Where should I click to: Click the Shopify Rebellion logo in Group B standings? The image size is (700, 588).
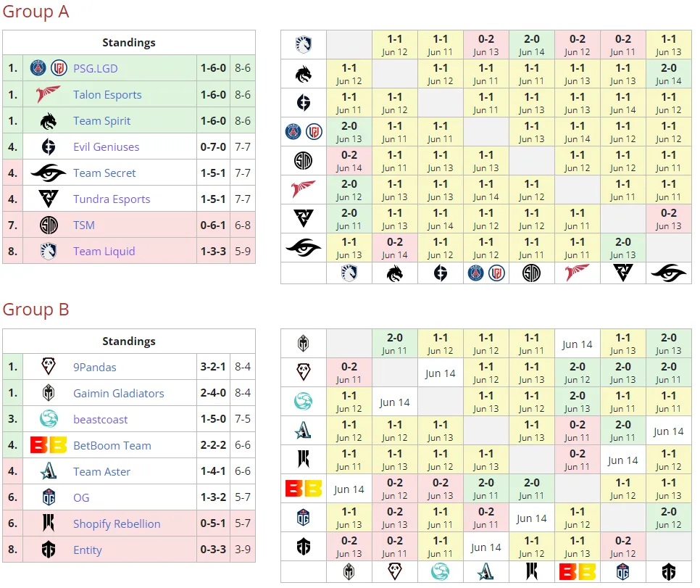click(49, 523)
